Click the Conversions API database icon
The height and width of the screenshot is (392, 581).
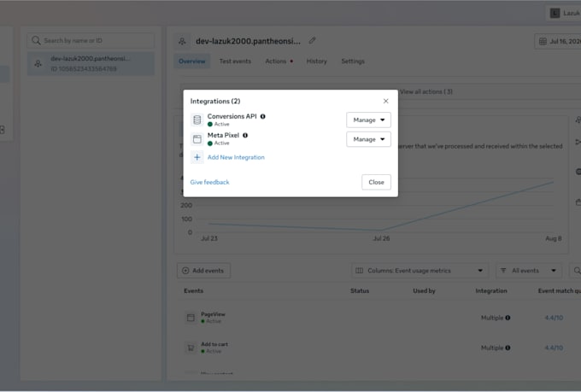(x=197, y=120)
